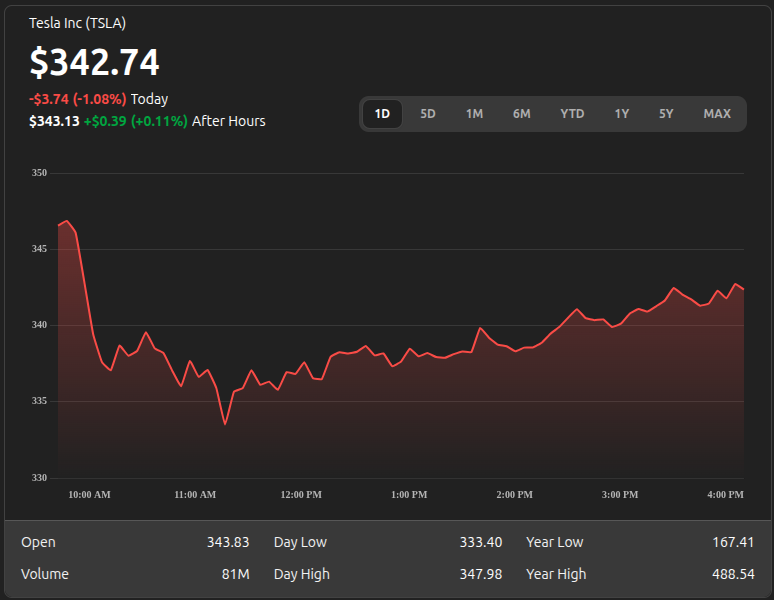Click the Year High value 488.54

coord(733,574)
